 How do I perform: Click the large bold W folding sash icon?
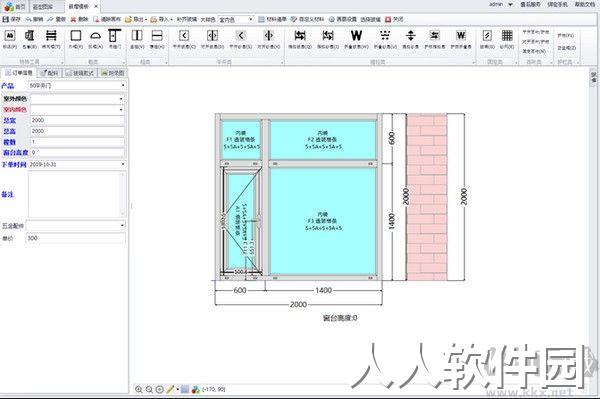356,36
